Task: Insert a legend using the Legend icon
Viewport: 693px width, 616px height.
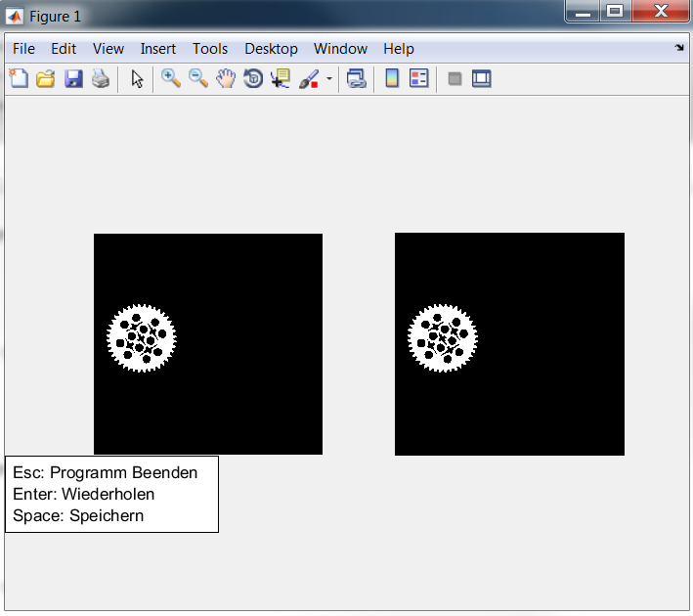Action: point(419,79)
